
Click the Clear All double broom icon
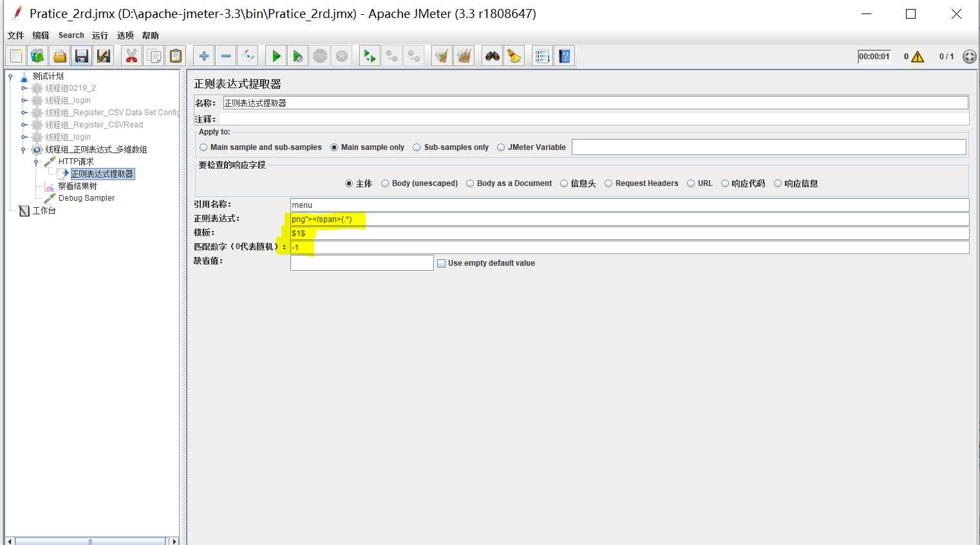(x=464, y=56)
